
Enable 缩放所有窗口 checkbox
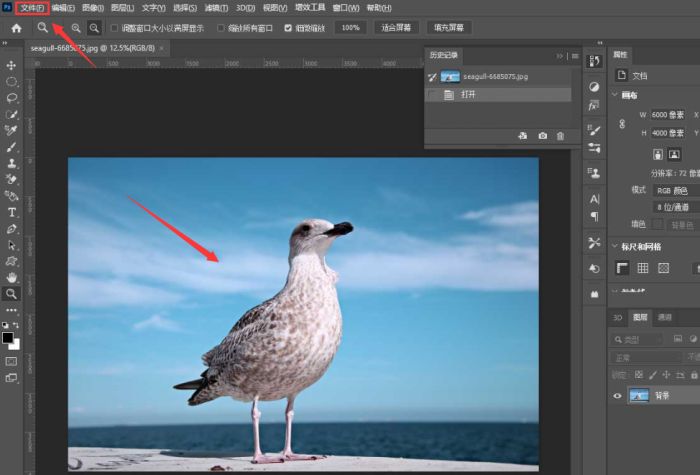pyautogui.click(x=220, y=28)
